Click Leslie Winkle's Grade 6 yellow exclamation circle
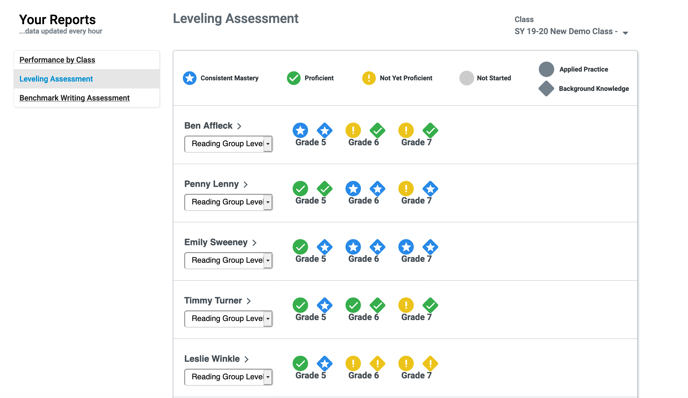Viewport: 688px width, 398px height. (353, 363)
